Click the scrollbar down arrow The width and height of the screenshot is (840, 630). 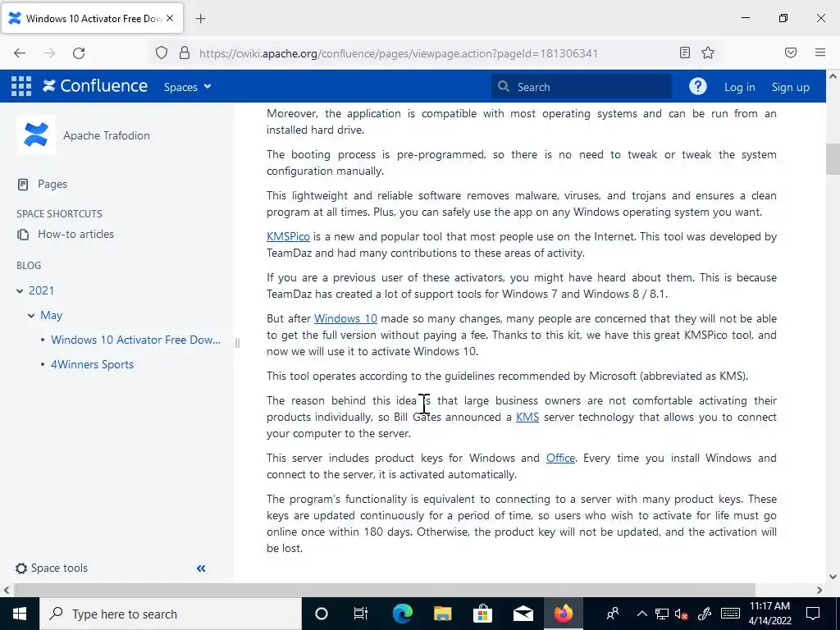[x=833, y=577]
